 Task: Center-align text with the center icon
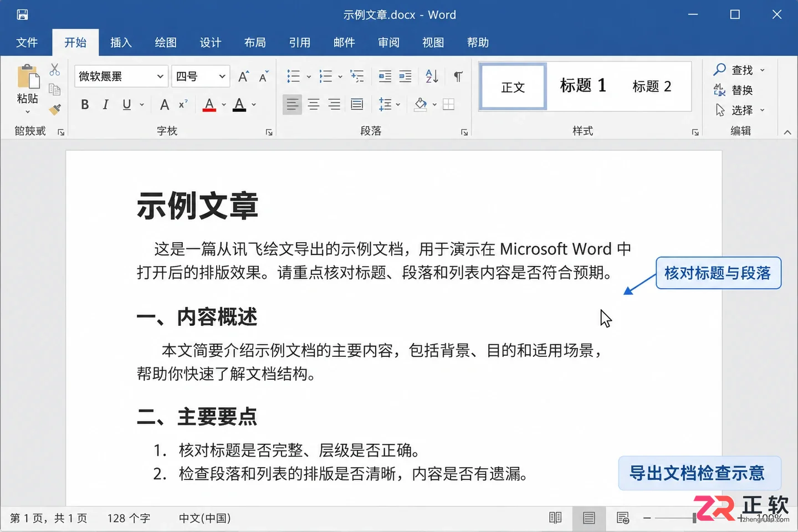click(314, 104)
